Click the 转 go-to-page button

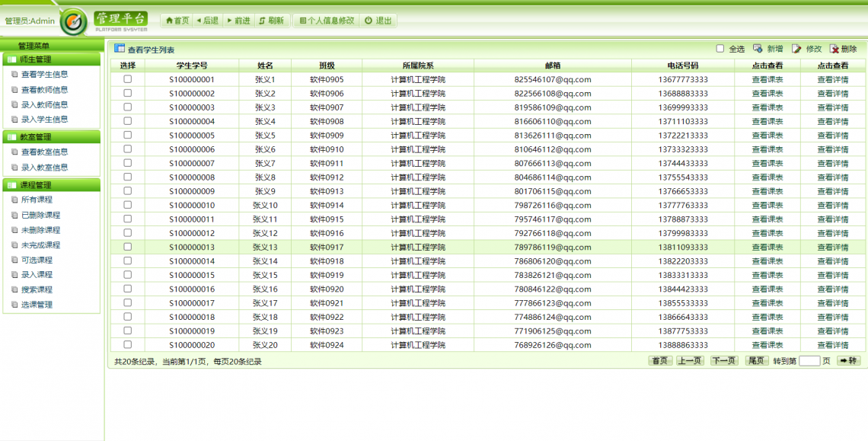pyautogui.click(x=848, y=361)
